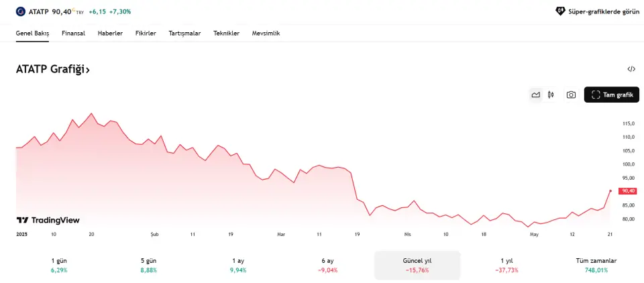Click the 90,40 price in header
This screenshot has width=644, height=283.
[62, 11]
